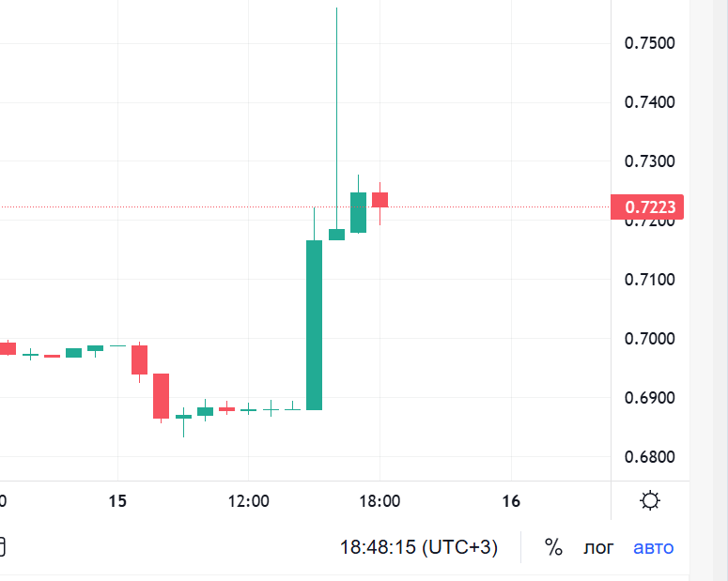The height and width of the screenshot is (581, 728).
Task: Toggle the авто auto-scale option
Action: [653, 548]
